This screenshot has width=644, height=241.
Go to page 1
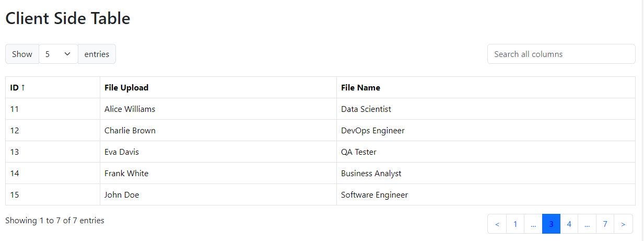515,224
